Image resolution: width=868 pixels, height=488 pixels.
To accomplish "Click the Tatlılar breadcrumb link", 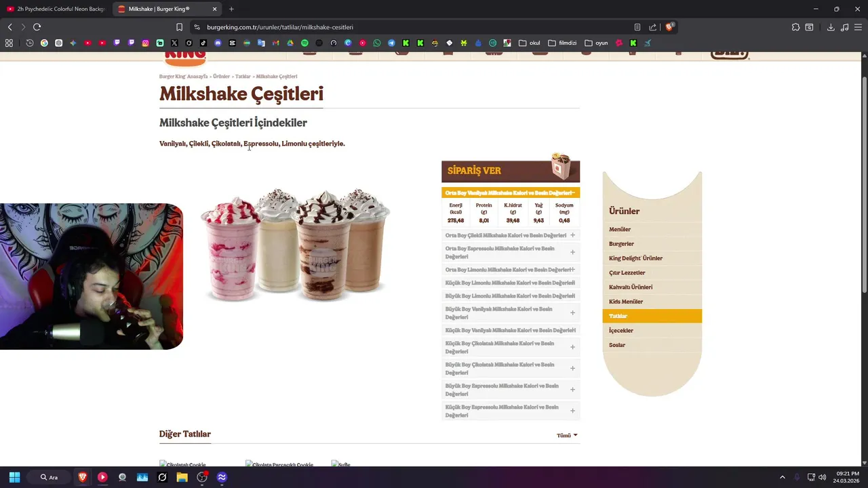I will (x=243, y=77).
